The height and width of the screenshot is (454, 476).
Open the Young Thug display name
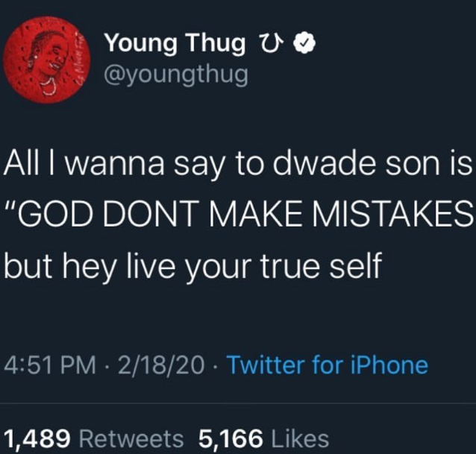(175, 43)
